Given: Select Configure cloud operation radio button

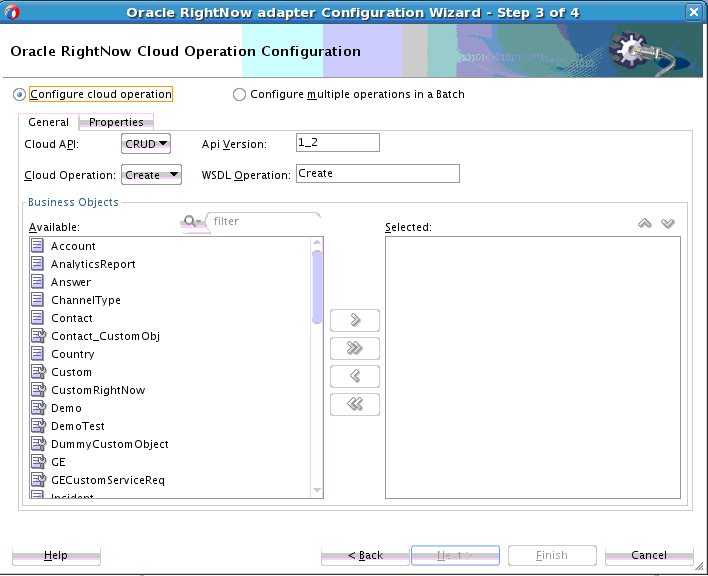Looking at the screenshot, I should click(19, 95).
